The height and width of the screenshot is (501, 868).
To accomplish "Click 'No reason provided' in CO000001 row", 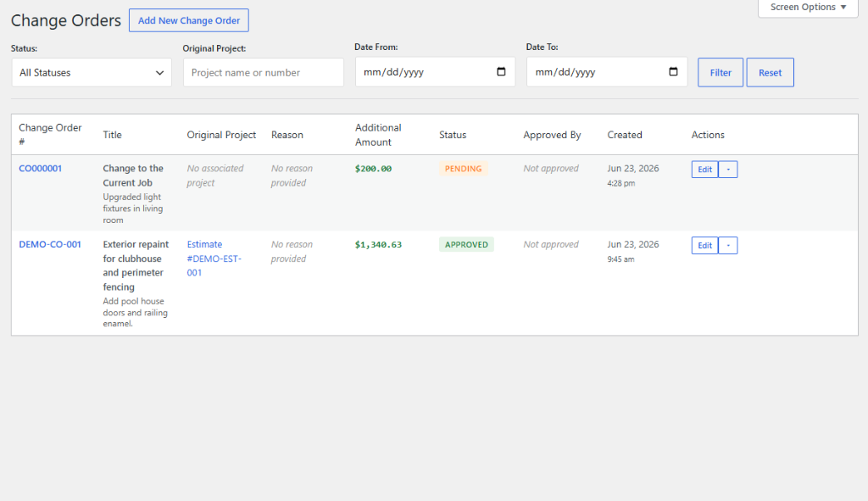I will tap(292, 175).
